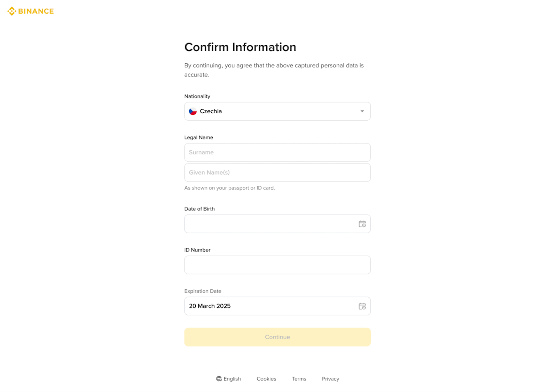Open the Expiration Date calendar icon
Image resolution: width=557 pixels, height=392 pixels.
tap(362, 306)
